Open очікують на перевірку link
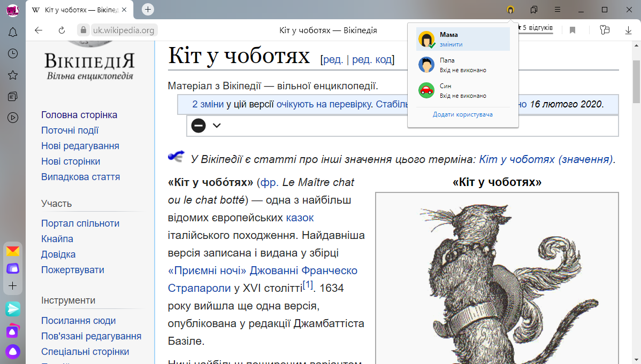The height and width of the screenshot is (364, 641). 324,104
